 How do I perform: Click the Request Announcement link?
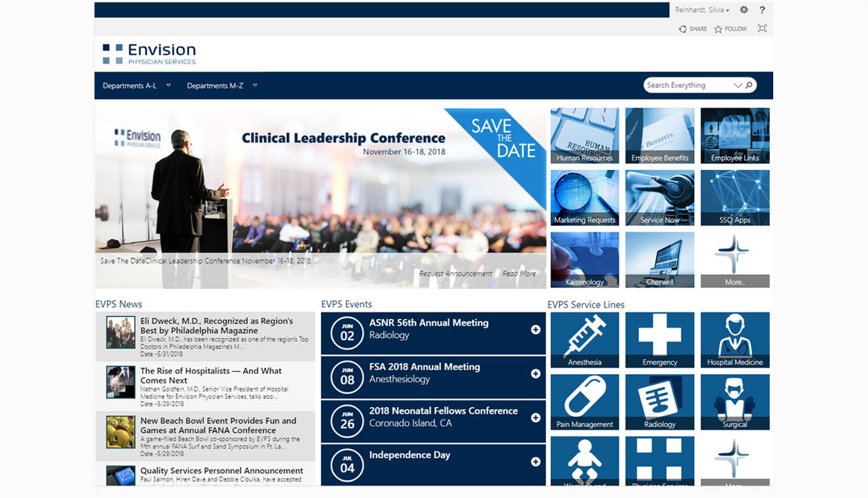tap(456, 274)
